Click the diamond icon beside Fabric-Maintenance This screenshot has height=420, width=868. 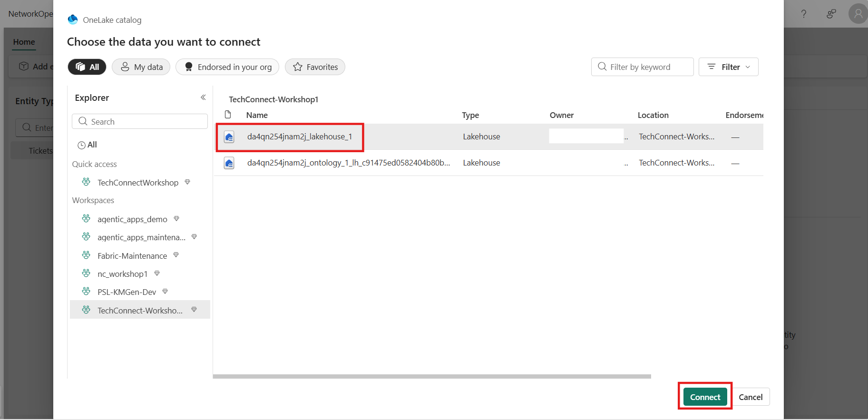pyautogui.click(x=176, y=255)
